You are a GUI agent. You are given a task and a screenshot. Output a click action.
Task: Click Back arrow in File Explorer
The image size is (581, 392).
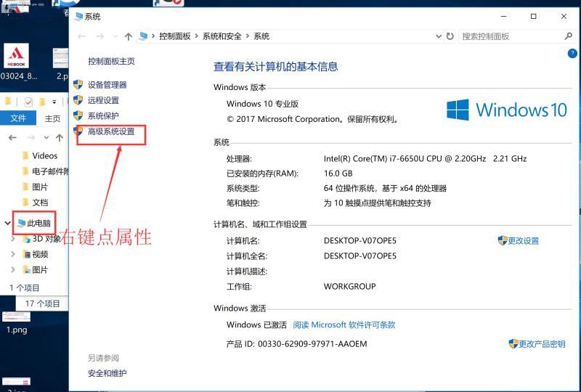click(12, 138)
